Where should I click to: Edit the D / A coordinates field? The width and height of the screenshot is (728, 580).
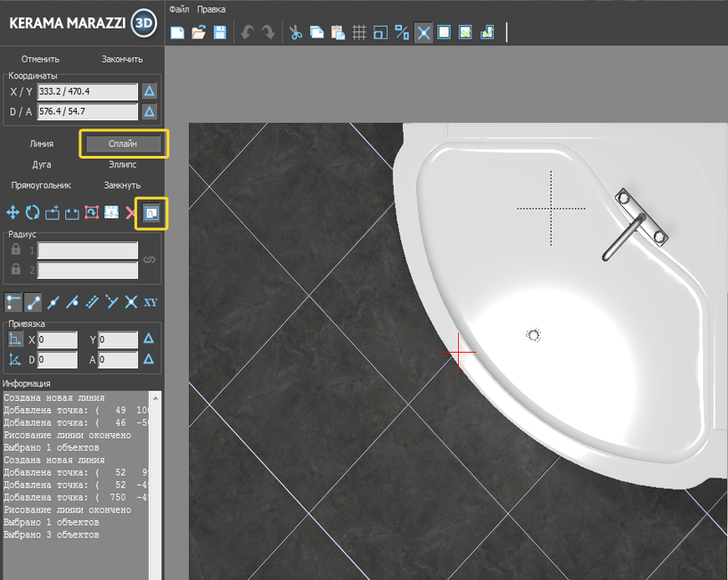[x=87, y=111]
